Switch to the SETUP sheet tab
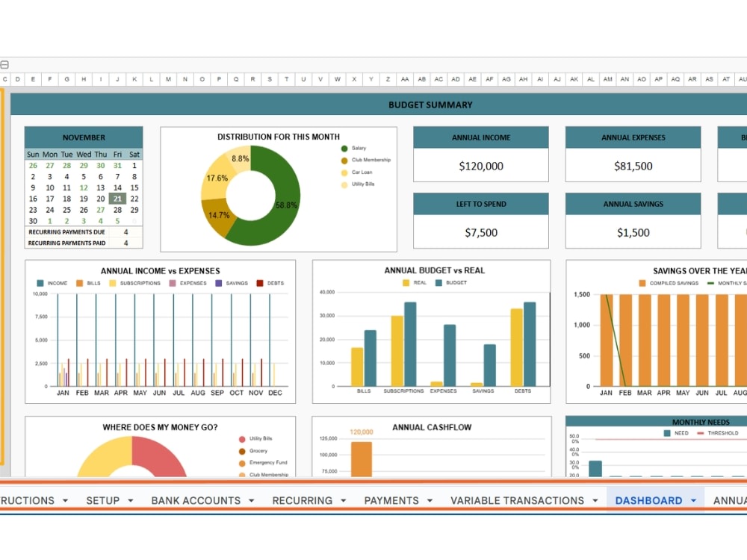 103,500
